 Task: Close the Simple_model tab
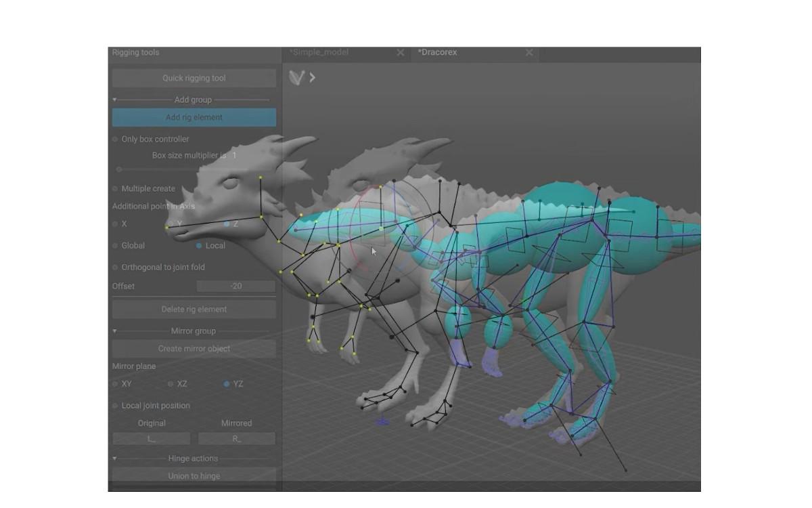400,53
